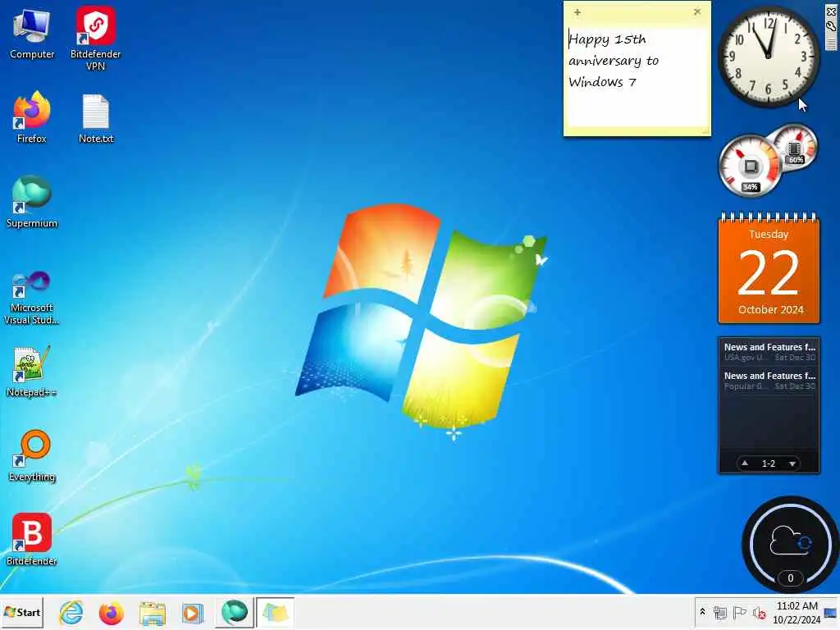Open the Start menu
The width and height of the screenshot is (840, 630).
[x=22, y=612]
